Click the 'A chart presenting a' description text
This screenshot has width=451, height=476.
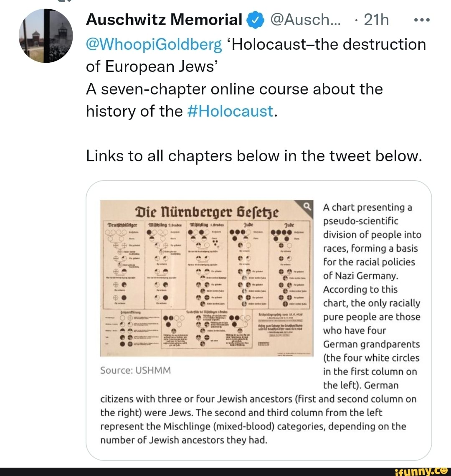368,207
